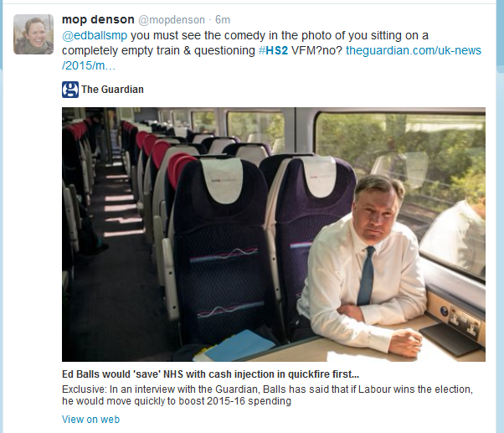Follow the theguardian.com/uk-news link
Viewport: 504px width, 433px height.
tap(413, 50)
